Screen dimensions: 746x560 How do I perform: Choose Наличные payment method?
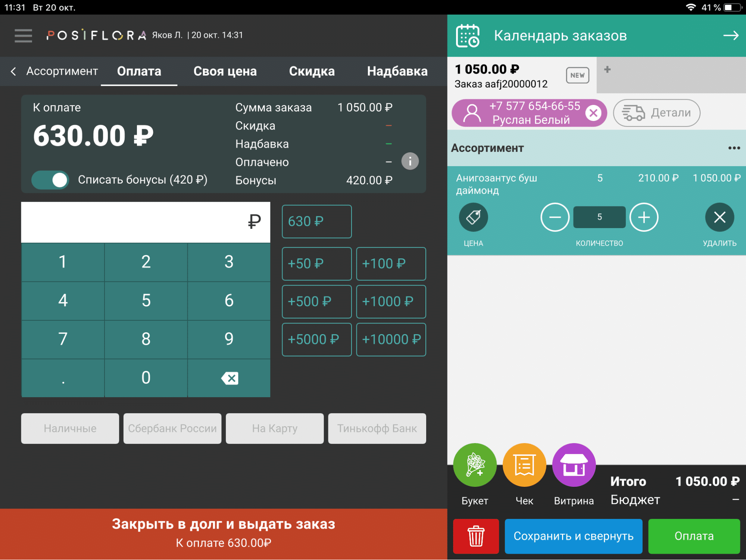click(x=70, y=429)
